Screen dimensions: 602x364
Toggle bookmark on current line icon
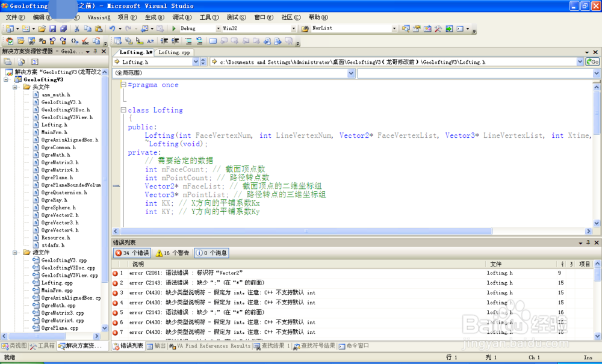pyautogui.click(x=213, y=41)
